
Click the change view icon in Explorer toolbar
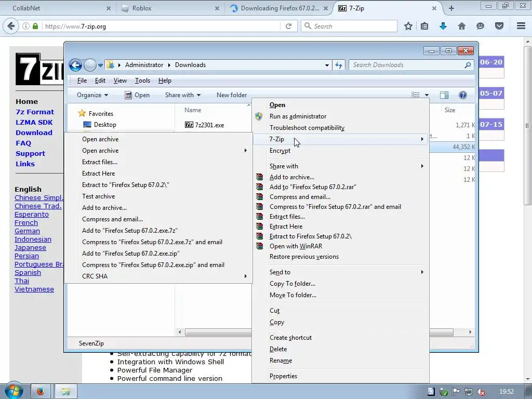click(416, 95)
